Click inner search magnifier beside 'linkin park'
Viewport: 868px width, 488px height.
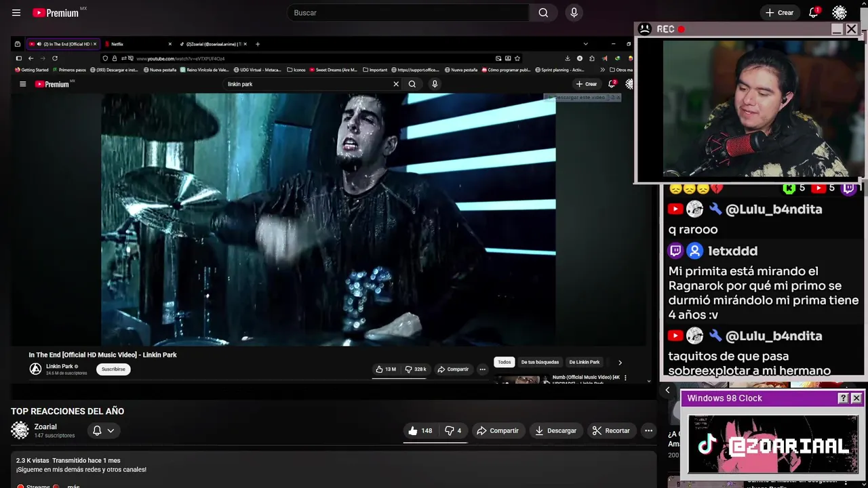tap(412, 84)
